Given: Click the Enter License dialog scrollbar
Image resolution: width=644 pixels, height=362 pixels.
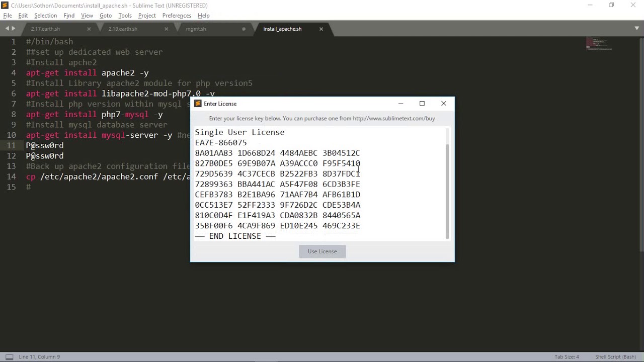Looking at the screenshot, I should [x=447, y=191].
